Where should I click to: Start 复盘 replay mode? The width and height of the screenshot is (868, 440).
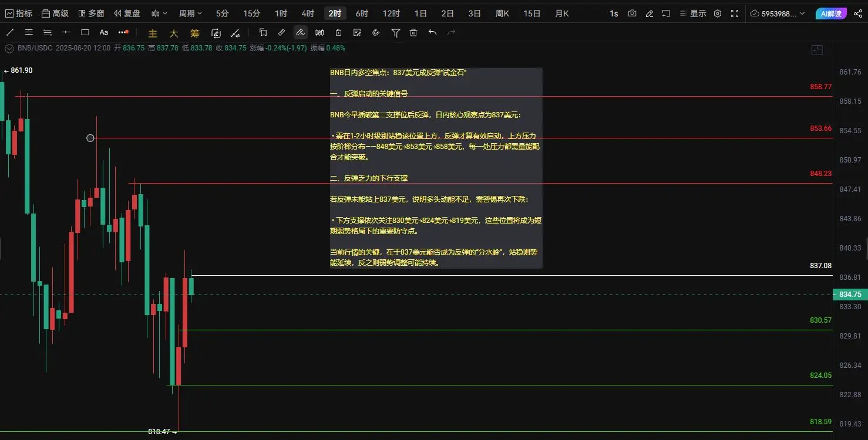click(x=127, y=13)
